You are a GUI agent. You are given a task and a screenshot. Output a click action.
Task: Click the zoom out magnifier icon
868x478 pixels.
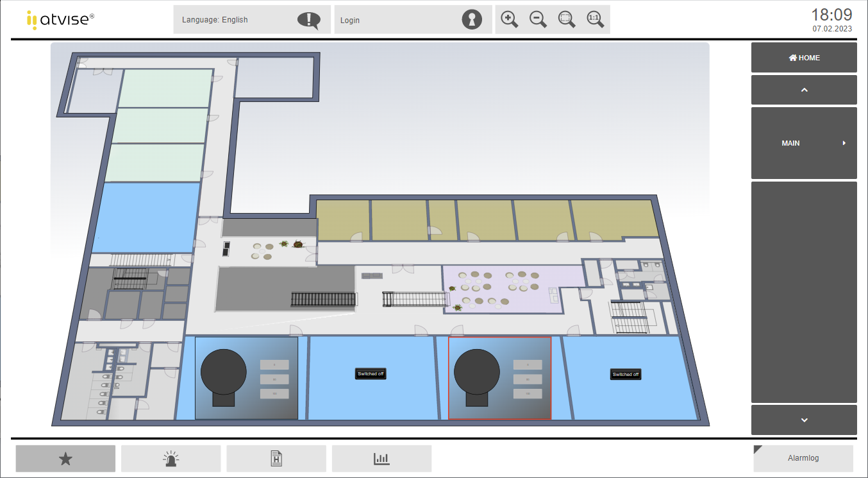tap(538, 19)
